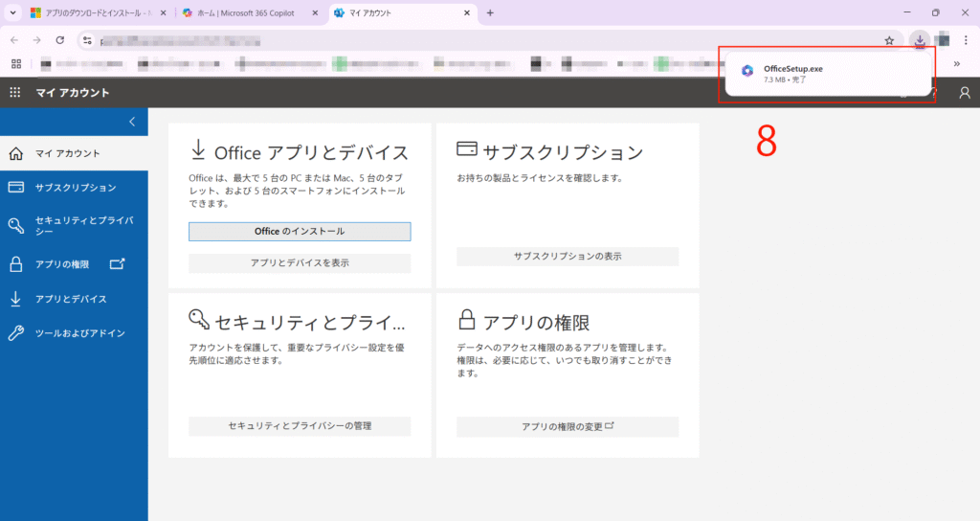Reload the page
Viewport: 980px width, 521px height.
click(x=60, y=40)
